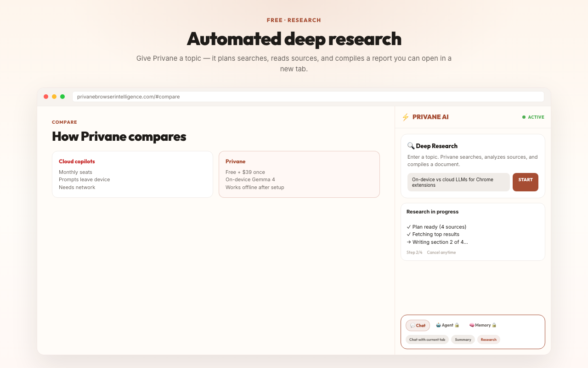Click the 'Writing section 2 of 4' step

[437, 242]
